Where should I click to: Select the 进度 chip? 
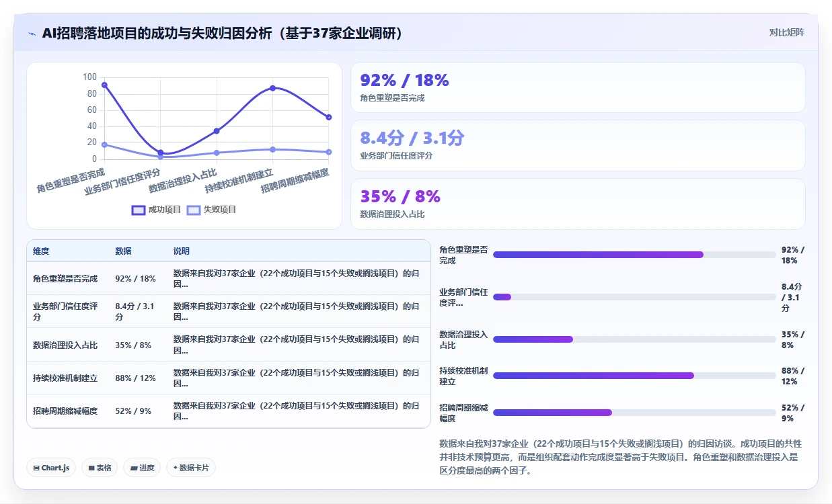(142, 468)
